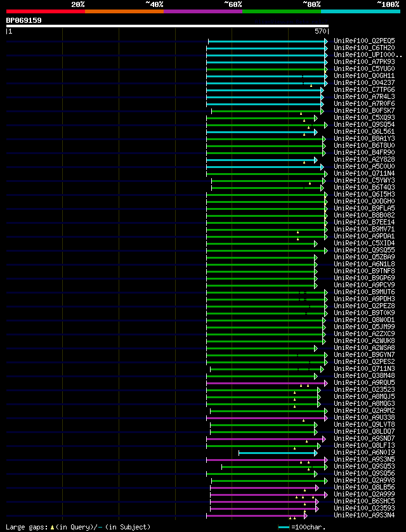Click the orange ~40% legend segment
Image resolution: width=406 pixels, height=532 pixels.
pyautogui.click(x=124, y=11)
